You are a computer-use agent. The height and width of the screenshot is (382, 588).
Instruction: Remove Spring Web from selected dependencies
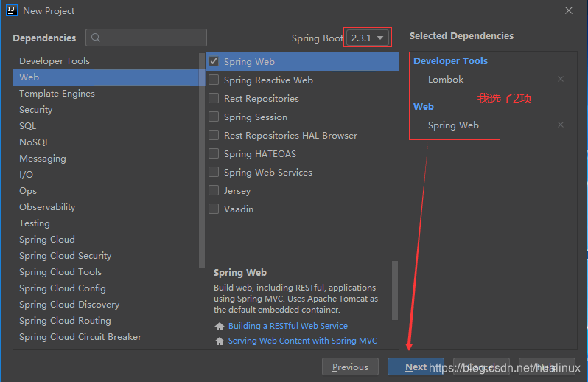pos(561,125)
